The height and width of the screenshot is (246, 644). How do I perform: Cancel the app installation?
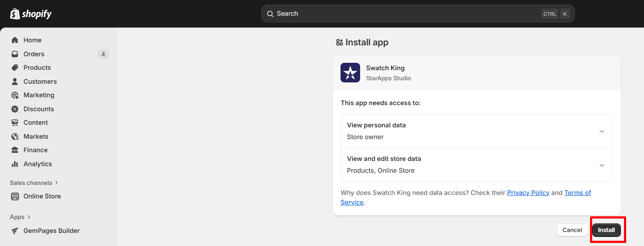point(572,230)
